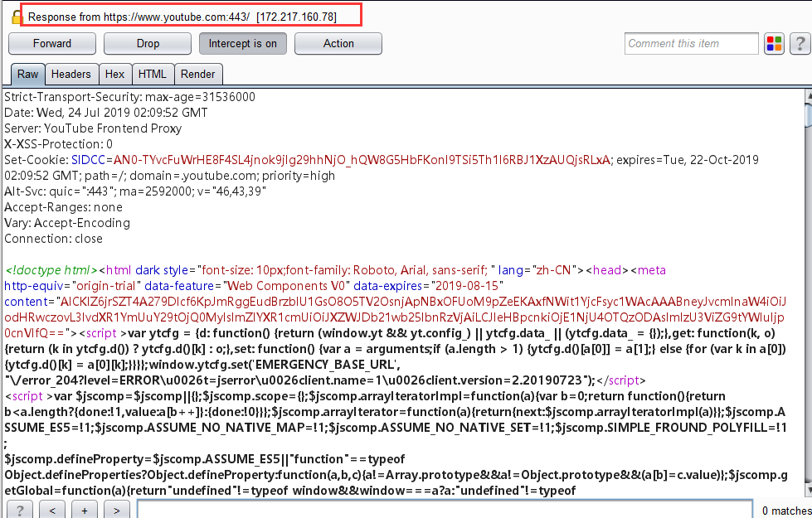Click the Server: YouTube Frontend Proxy line
The image size is (812, 518).
click(x=93, y=128)
